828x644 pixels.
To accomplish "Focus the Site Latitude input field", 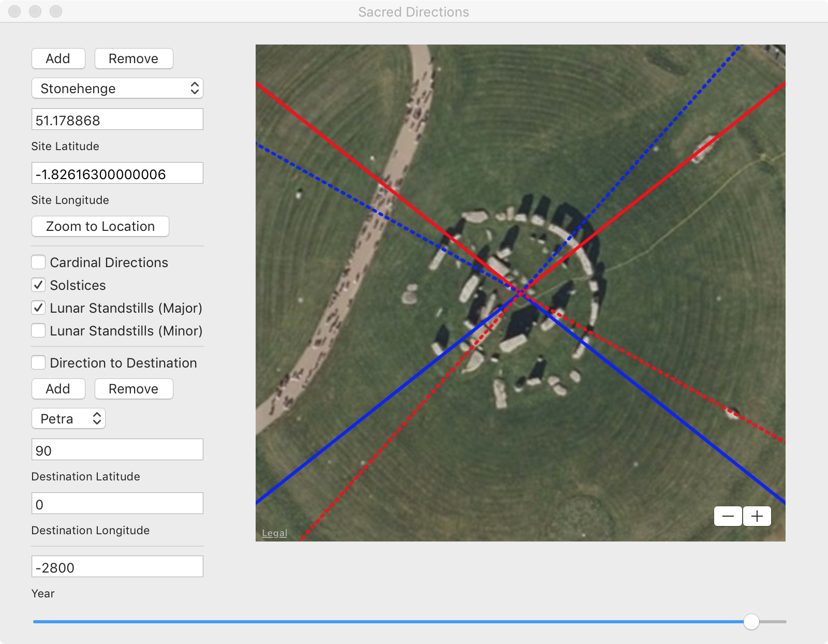I will [117, 120].
